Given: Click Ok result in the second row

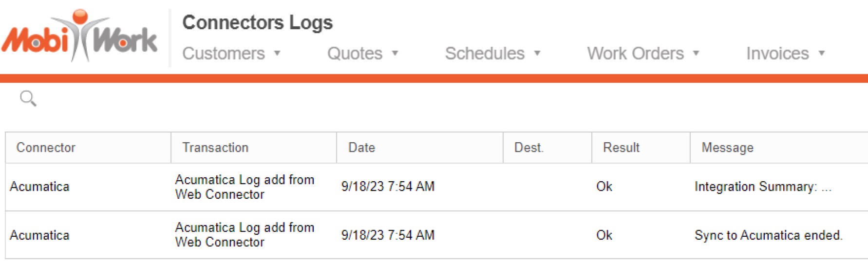Looking at the screenshot, I should tap(604, 235).
